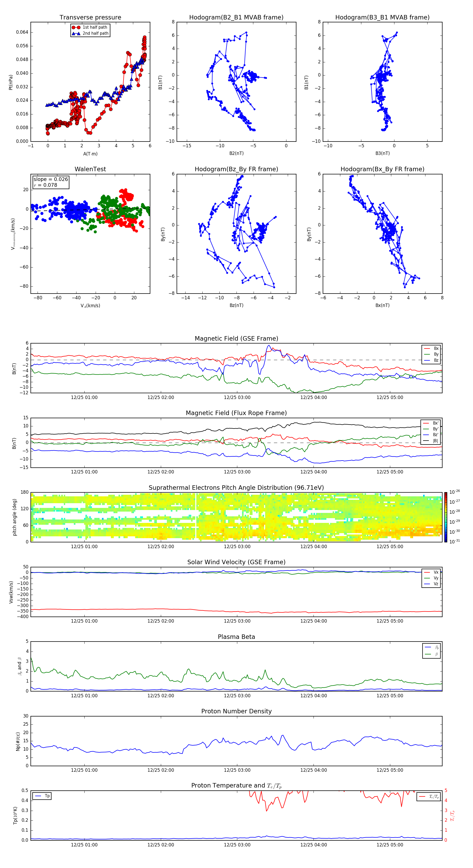Select the "By" entry in GSE magnetic legend

tap(431, 354)
